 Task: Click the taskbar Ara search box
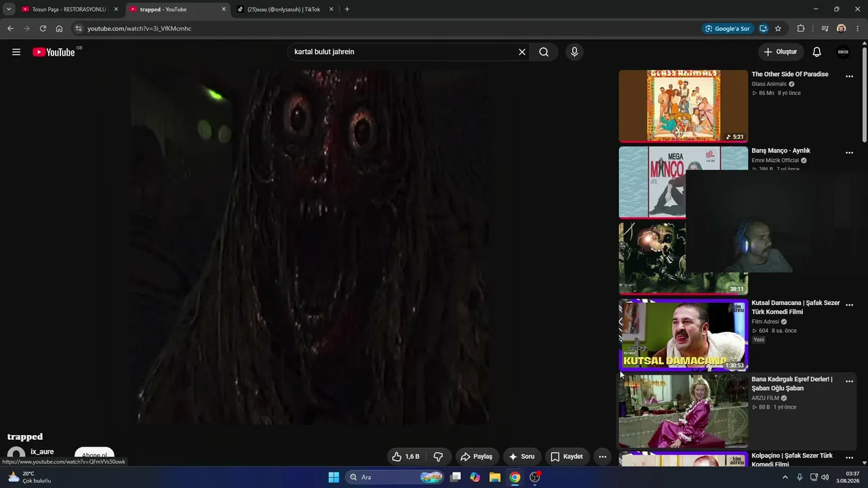pyautogui.click(x=395, y=477)
